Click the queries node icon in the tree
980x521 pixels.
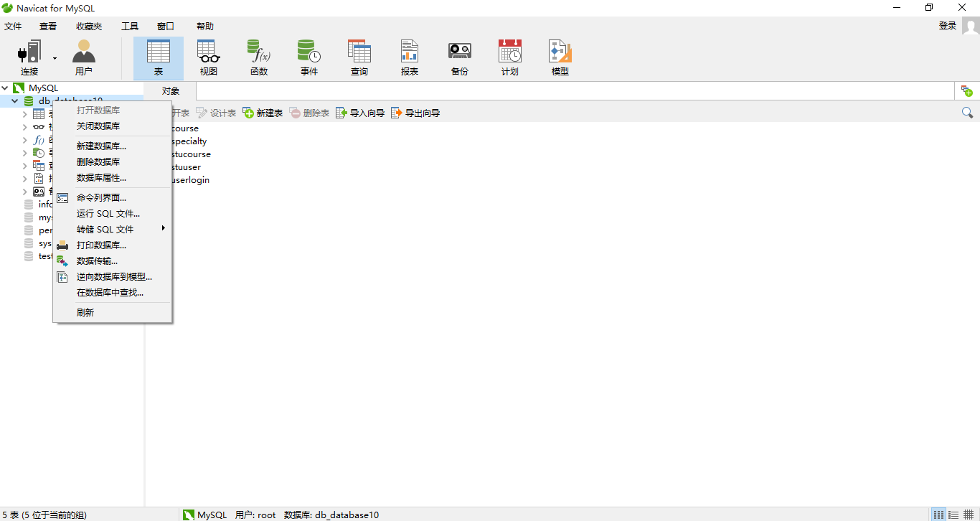pos(39,166)
